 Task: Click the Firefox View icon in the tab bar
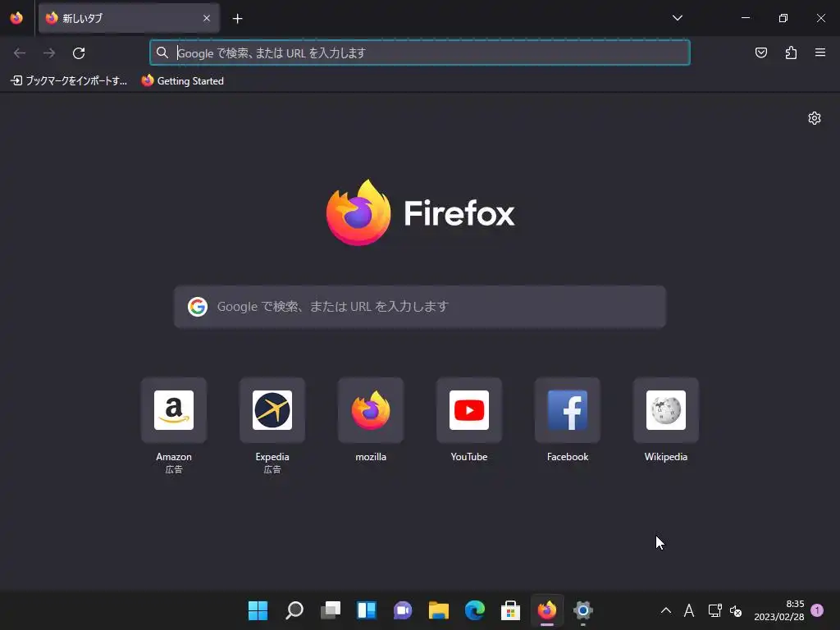[x=16, y=18]
